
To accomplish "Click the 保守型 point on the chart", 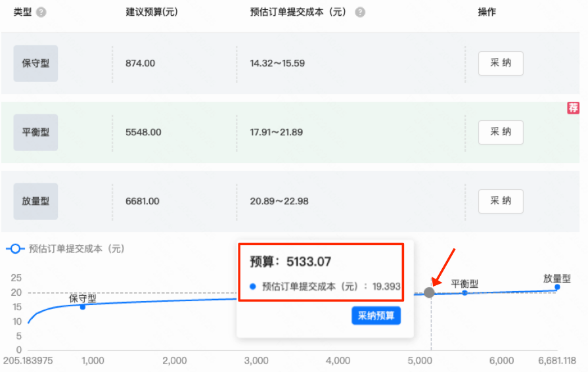I will [83, 307].
